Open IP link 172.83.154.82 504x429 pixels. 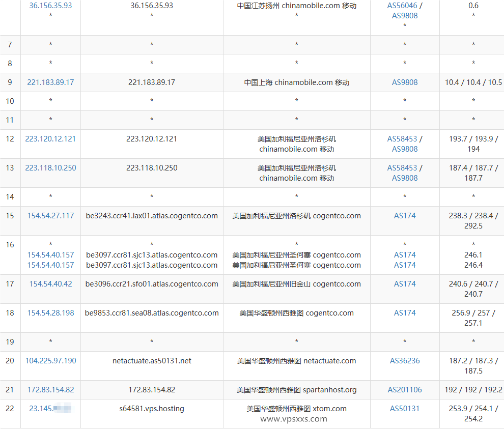click(50, 389)
